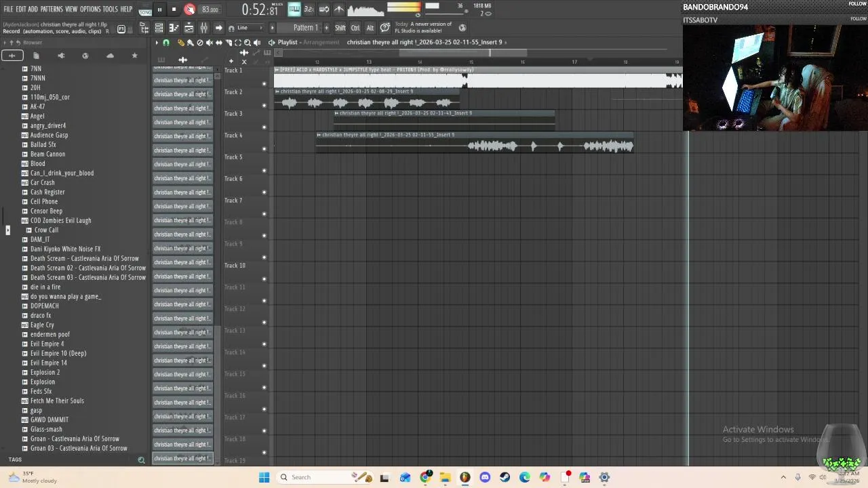868x488 pixels.
Task: Click the Alt shortcut button
Action: [x=370, y=28]
